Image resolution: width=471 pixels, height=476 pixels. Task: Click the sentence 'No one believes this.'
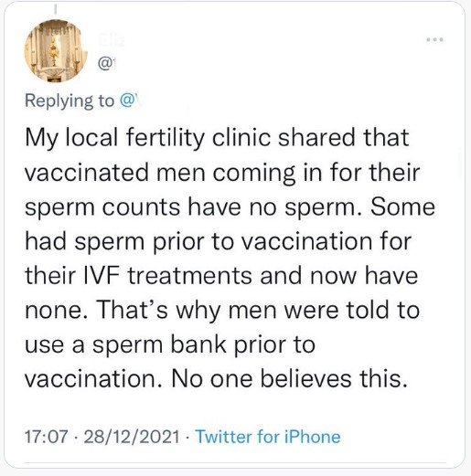click(x=289, y=379)
